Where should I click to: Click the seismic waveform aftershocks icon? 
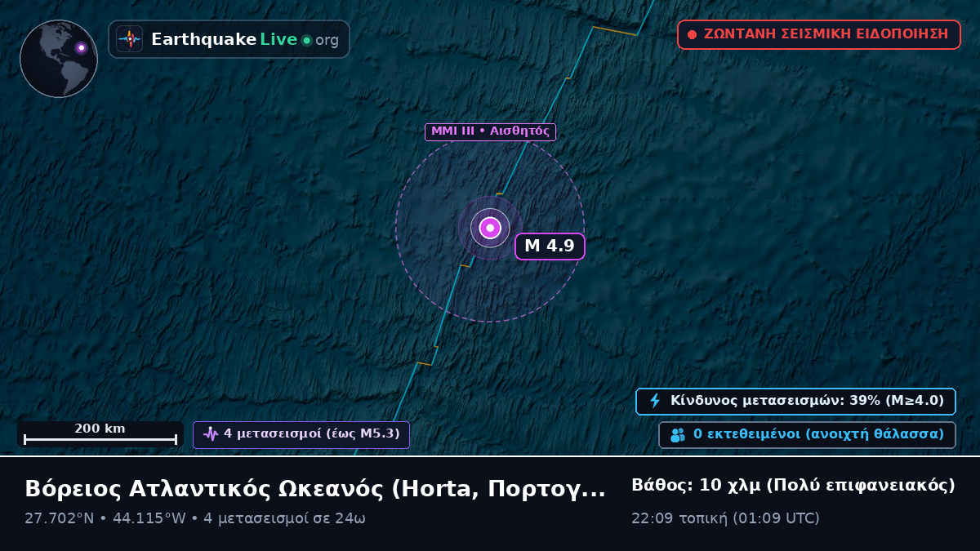click(211, 434)
